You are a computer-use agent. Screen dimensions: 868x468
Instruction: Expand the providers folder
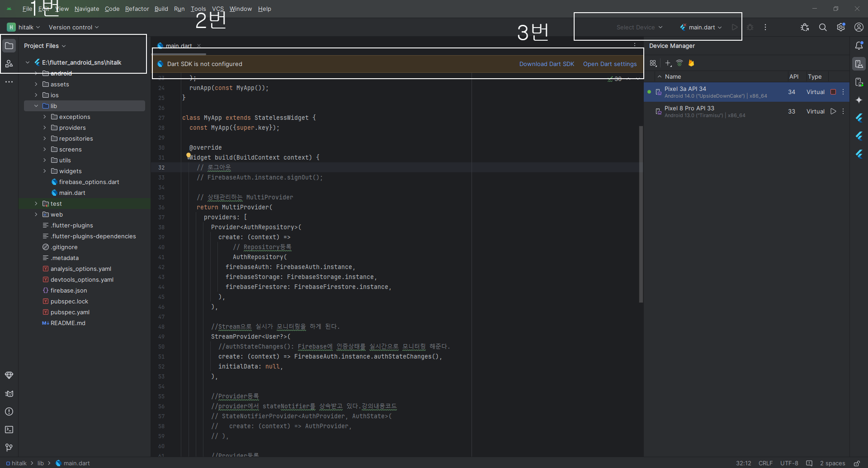(x=45, y=128)
